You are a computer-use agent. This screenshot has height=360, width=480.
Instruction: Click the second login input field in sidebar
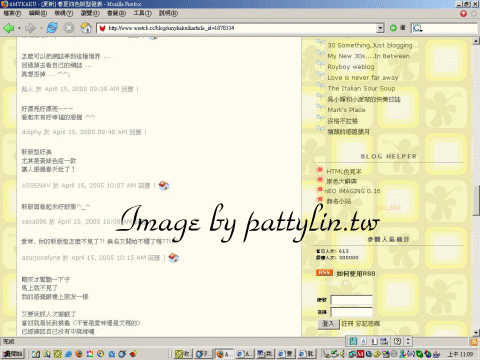click(351, 312)
